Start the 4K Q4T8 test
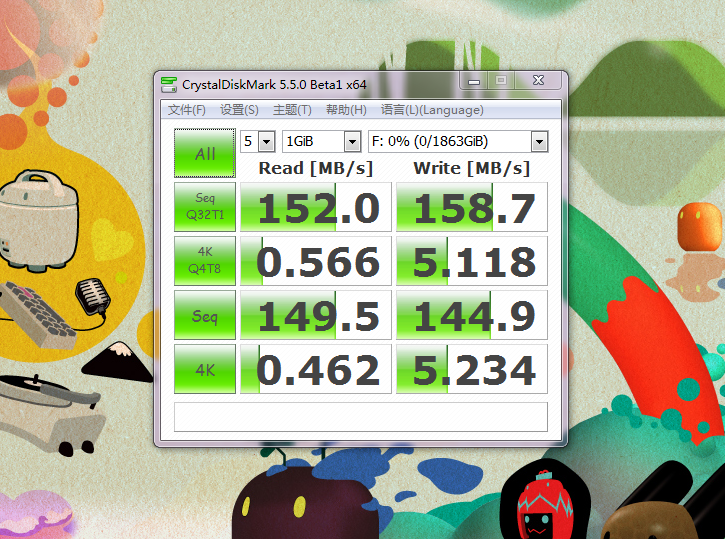Screen dimensions: 725x539 [205, 261]
